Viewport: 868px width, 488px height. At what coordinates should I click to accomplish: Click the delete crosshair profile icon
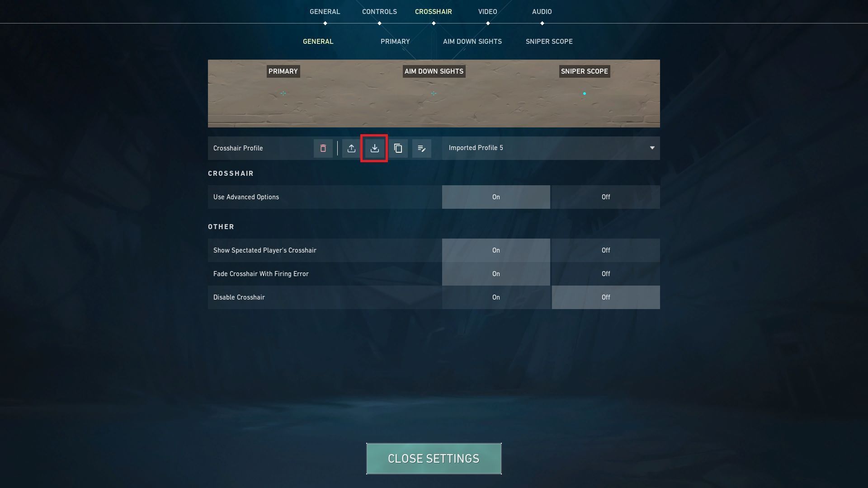pos(322,148)
